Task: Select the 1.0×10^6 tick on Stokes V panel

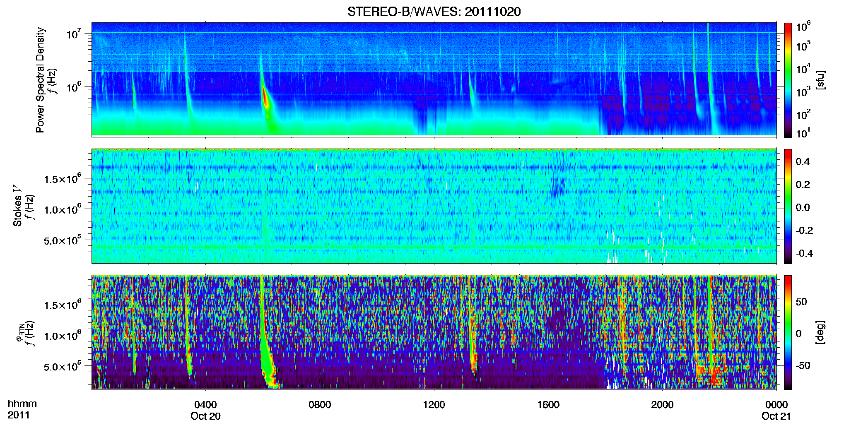Action: point(62,209)
